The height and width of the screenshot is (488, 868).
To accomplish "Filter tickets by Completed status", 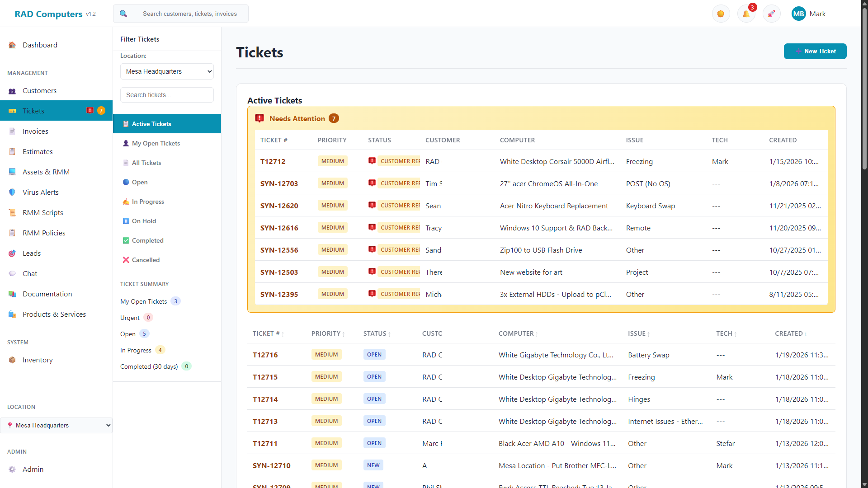I will (x=147, y=240).
